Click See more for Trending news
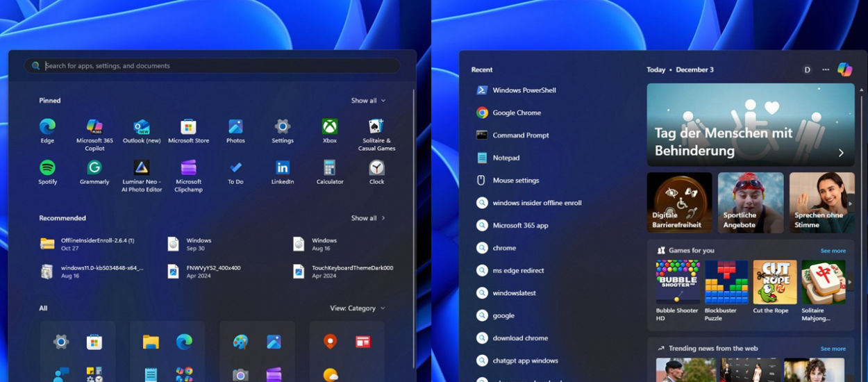This screenshot has width=868, height=382. [833, 349]
